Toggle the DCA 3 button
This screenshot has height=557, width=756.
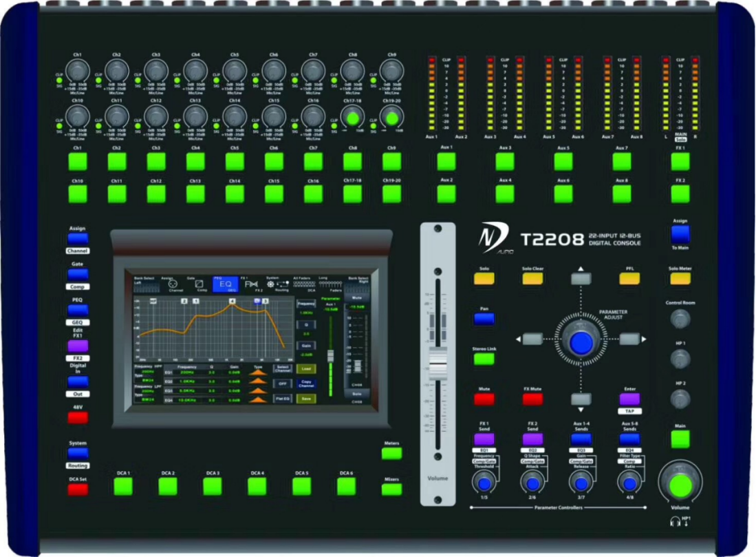212,487
